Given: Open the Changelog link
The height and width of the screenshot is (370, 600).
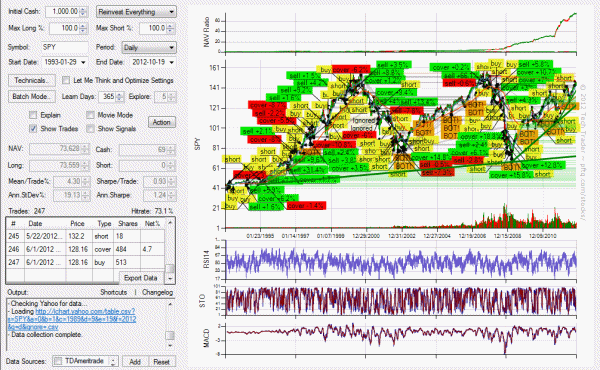Looking at the screenshot, I should [157, 292].
